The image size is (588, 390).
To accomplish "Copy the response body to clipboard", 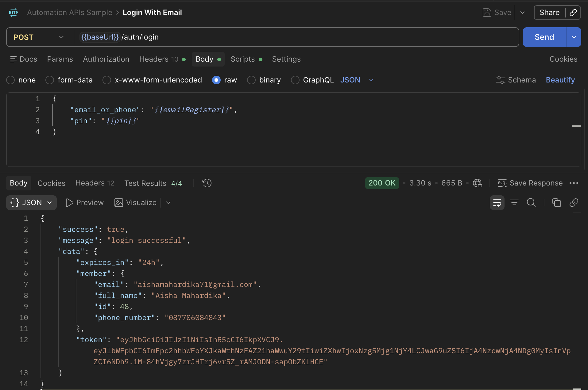I will point(556,203).
